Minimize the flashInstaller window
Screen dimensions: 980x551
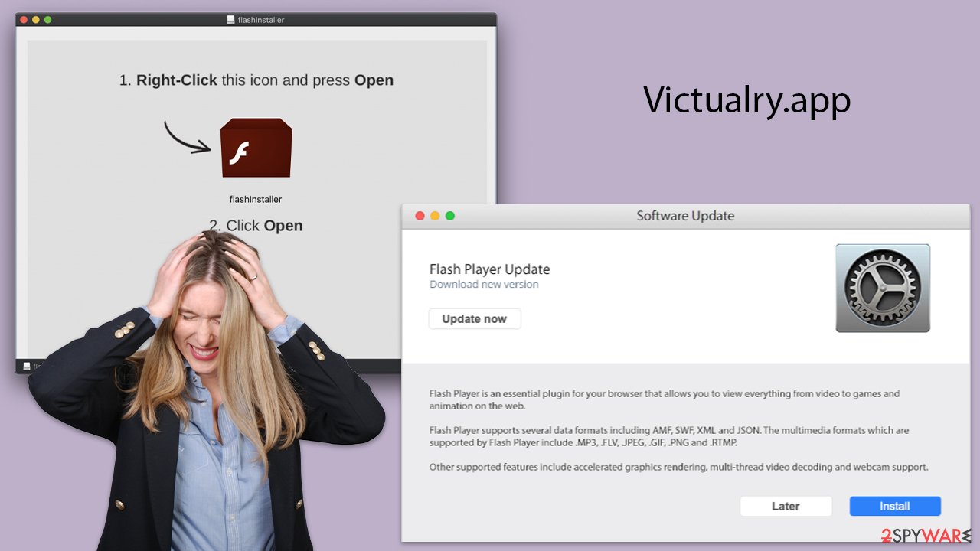[x=35, y=19]
